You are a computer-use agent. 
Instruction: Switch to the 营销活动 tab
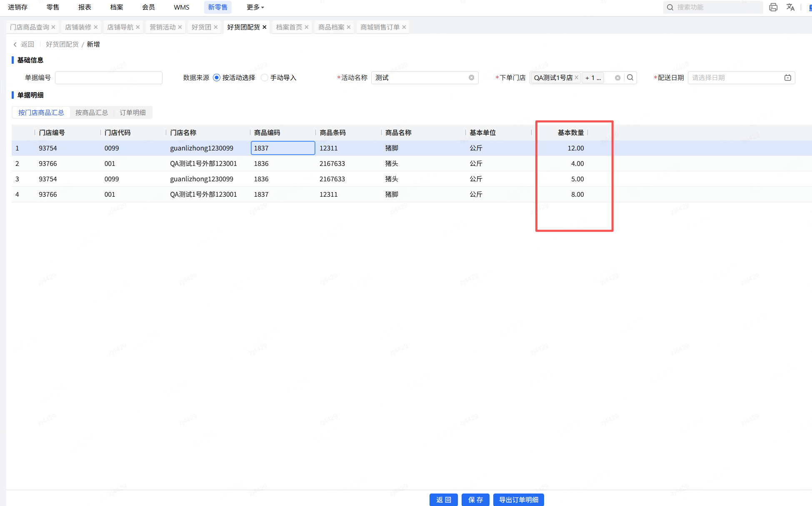click(x=162, y=27)
